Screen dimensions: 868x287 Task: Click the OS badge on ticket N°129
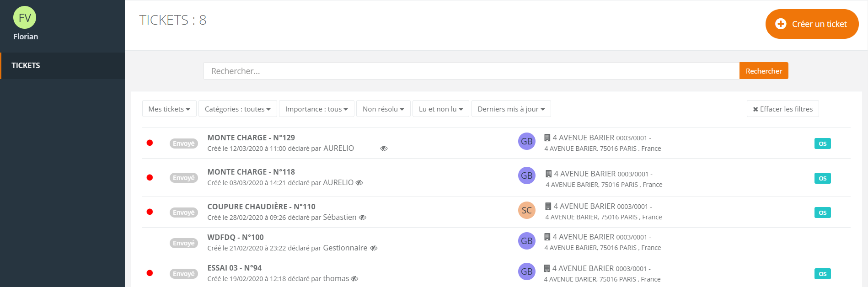click(x=822, y=143)
